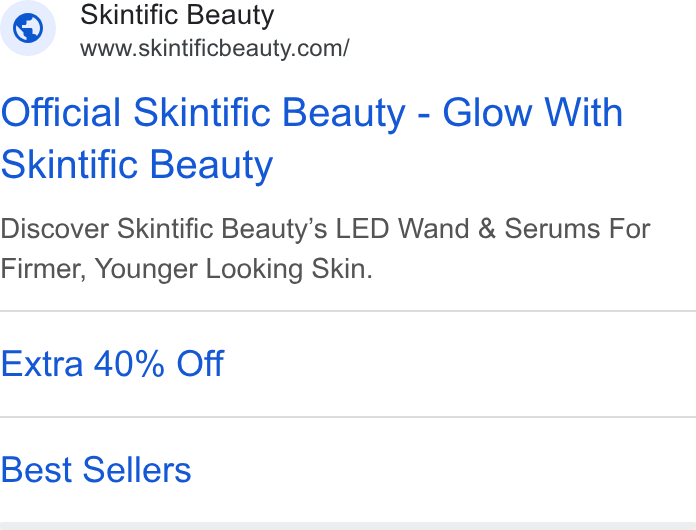
Task: Click the word Extra in the discount sitelink
Action: click(42, 364)
